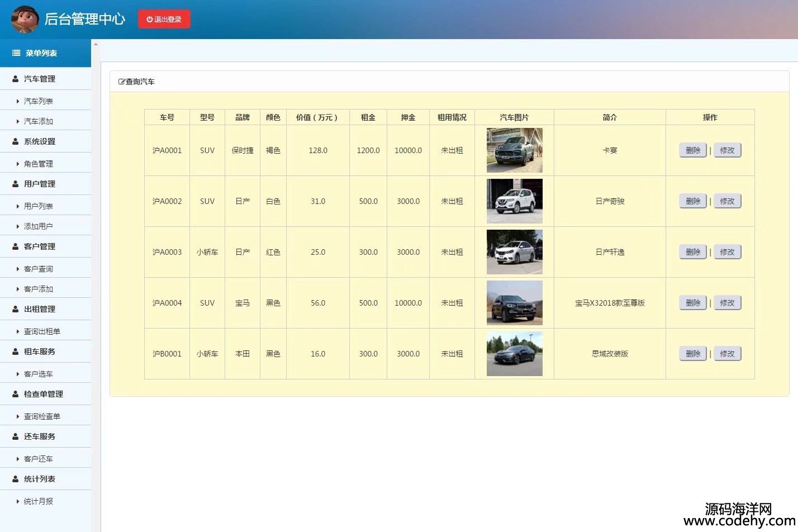The height and width of the screenshot is (532, 798).
Task: Delete the 沪A0004 car row
Action: click(693, 303)
